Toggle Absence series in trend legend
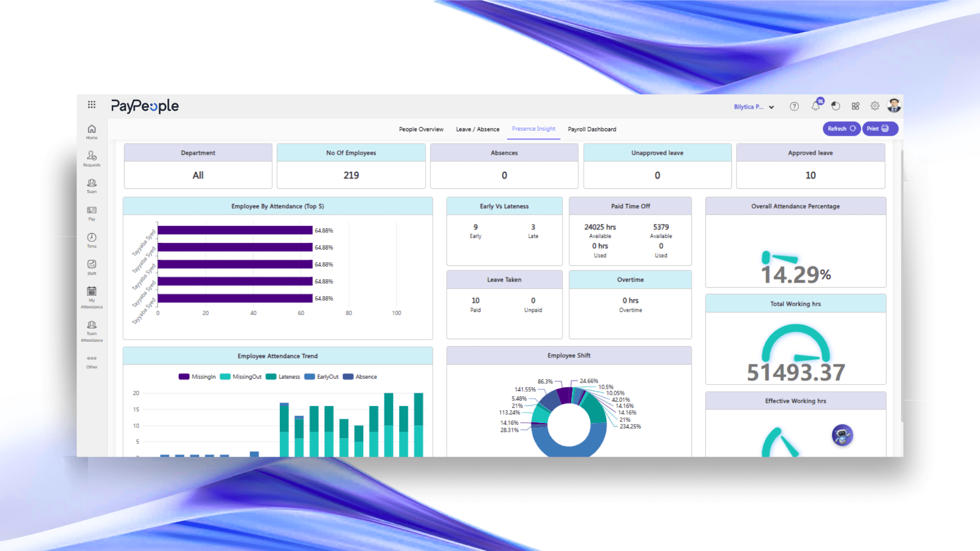 tap(360, 377)
